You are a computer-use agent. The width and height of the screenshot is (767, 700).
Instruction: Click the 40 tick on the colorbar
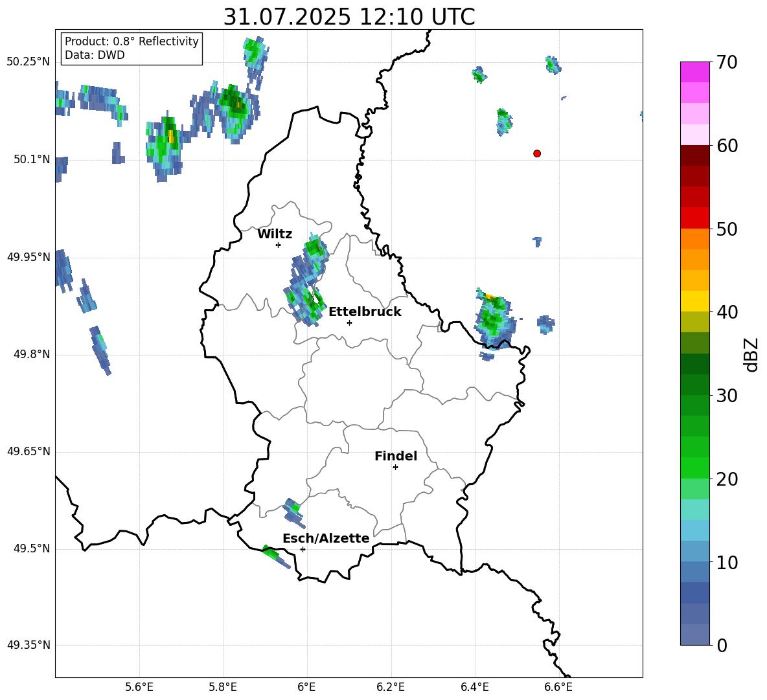tap(726, 312)
